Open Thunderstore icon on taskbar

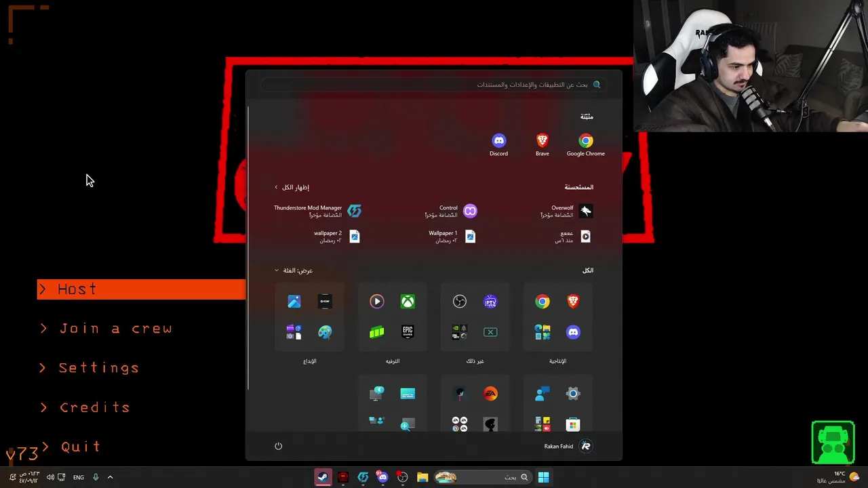363,477
